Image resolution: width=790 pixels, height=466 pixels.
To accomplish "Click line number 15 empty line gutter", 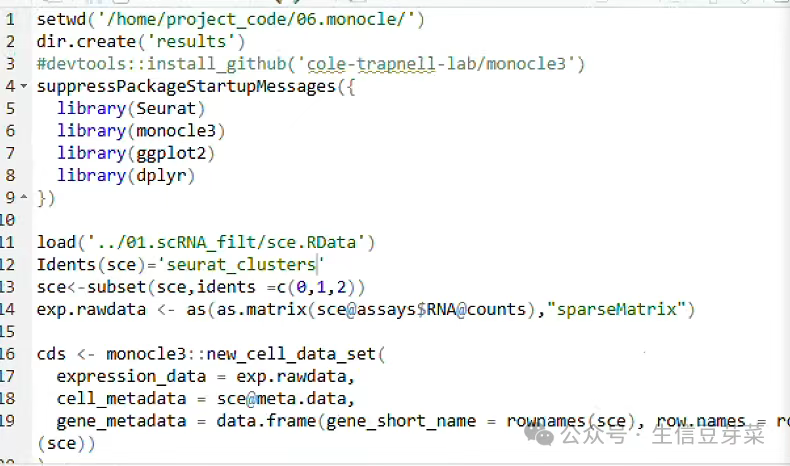I will click(7, 331).
